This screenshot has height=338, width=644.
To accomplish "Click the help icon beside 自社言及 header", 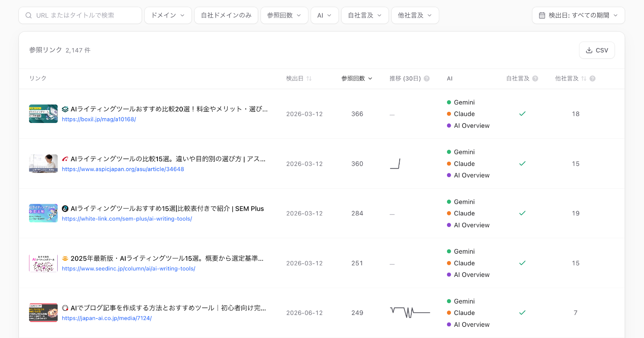I will tap(535, 79).
